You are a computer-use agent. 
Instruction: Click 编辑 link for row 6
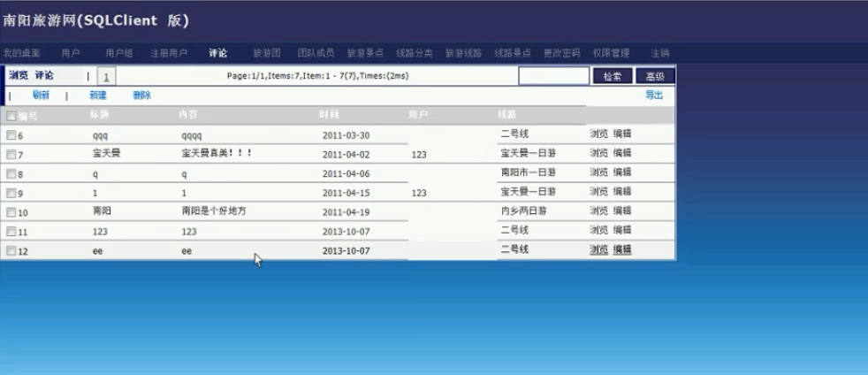(622, 134)
